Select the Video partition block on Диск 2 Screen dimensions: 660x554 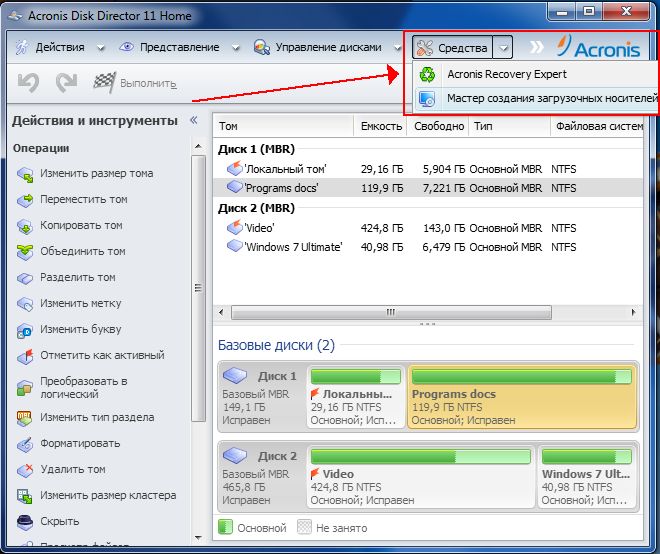[420, 477]
